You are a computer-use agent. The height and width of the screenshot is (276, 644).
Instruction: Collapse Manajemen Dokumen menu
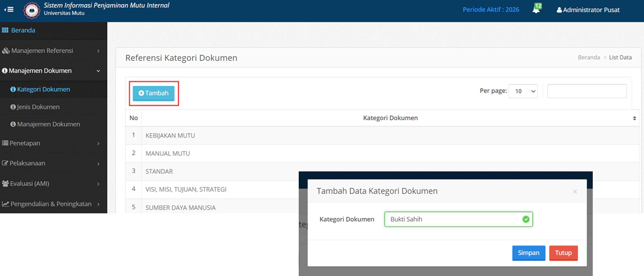click(x=53, y=70)
